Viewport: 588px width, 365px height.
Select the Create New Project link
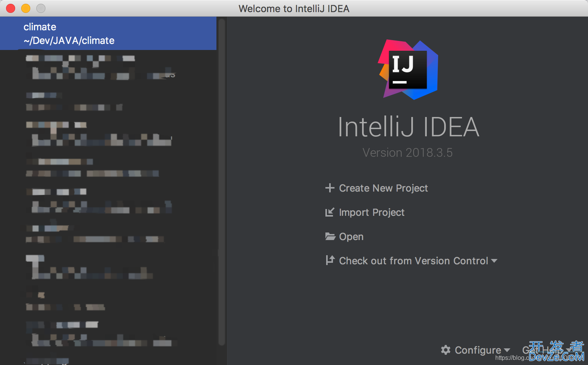tap(383, 188)
